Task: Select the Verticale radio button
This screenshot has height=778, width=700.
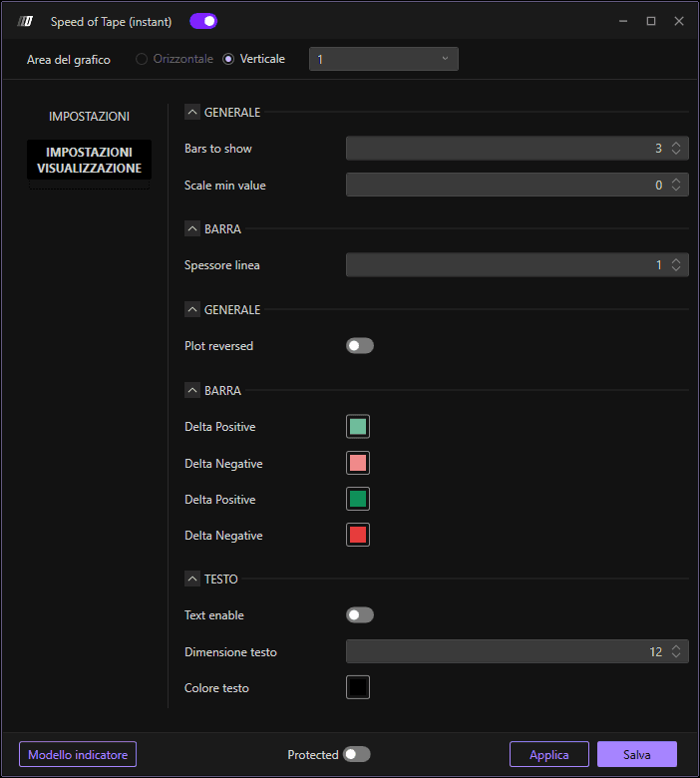Action: click(228, 59)
